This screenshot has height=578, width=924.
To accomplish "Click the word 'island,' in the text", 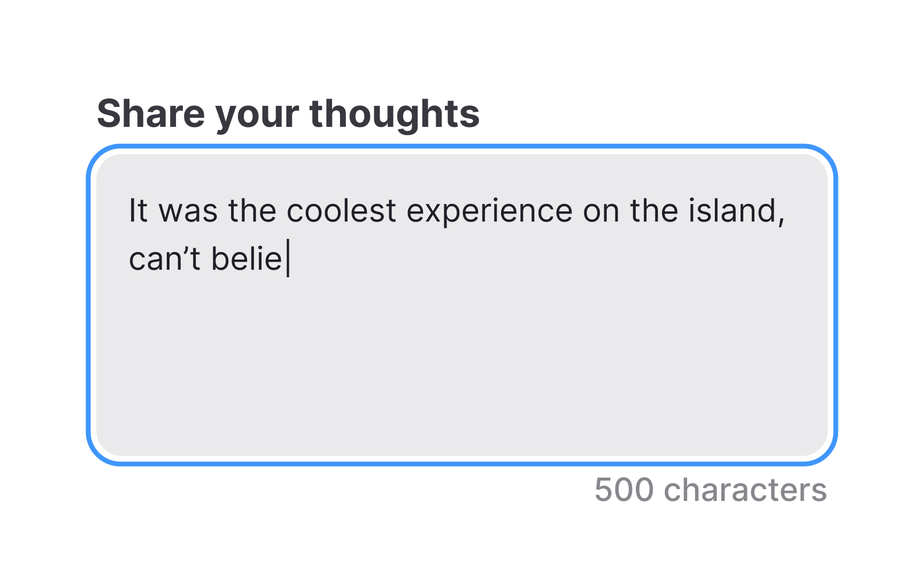I will pyautogui.click(x=736, y=211).
